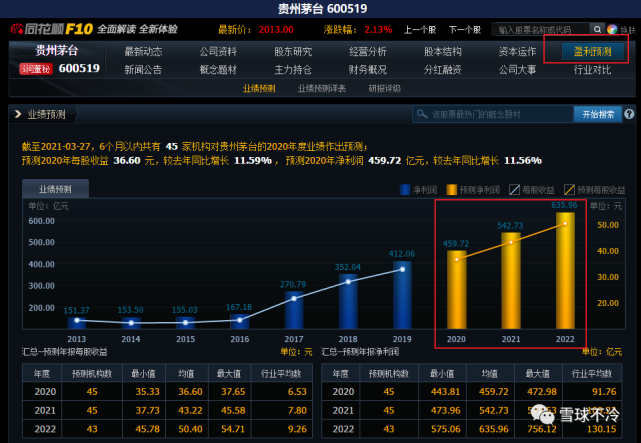641x443 pixels.
Task: Click net profit mean 635.96 in table
Action: 493,429
